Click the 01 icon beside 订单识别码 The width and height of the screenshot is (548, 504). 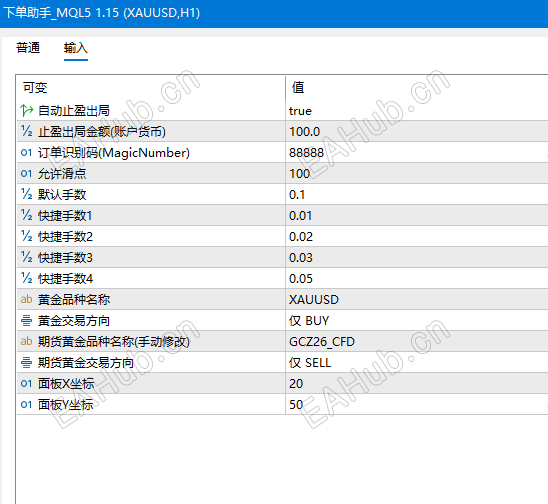coord(27,152)
